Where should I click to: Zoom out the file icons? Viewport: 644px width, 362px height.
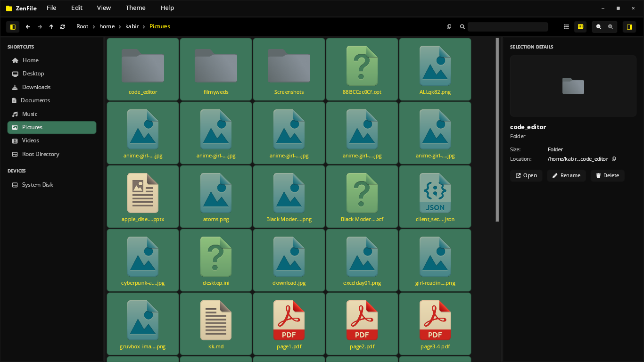tap(599, 27)
